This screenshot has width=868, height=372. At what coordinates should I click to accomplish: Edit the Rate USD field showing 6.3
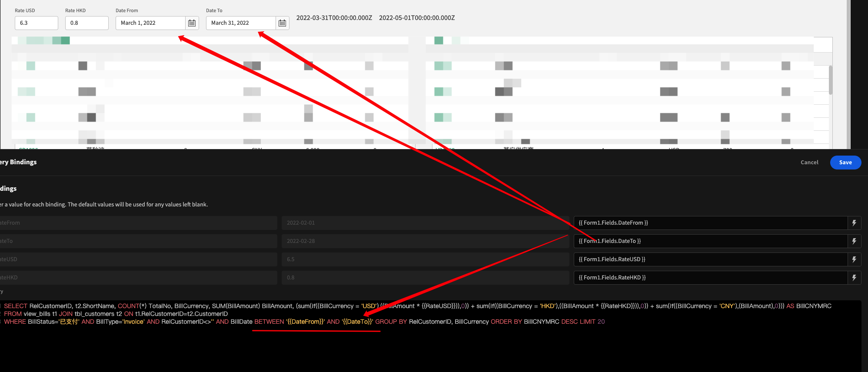pos(37,23)
